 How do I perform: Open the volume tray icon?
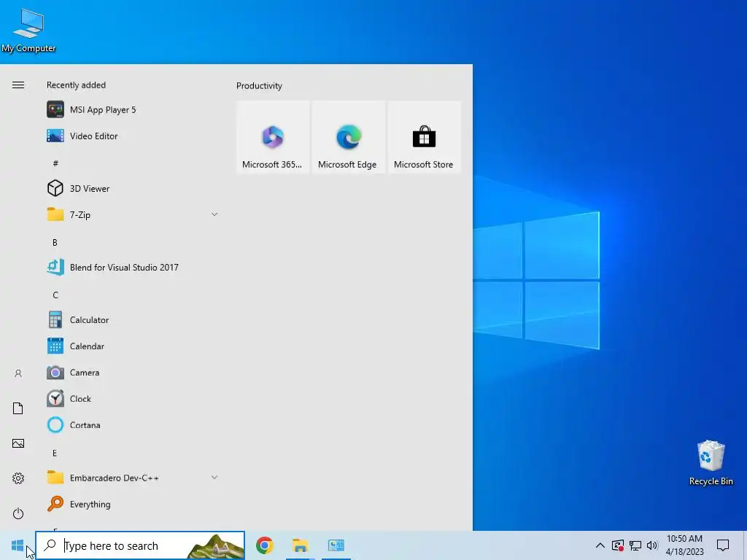tap(652, 545)
